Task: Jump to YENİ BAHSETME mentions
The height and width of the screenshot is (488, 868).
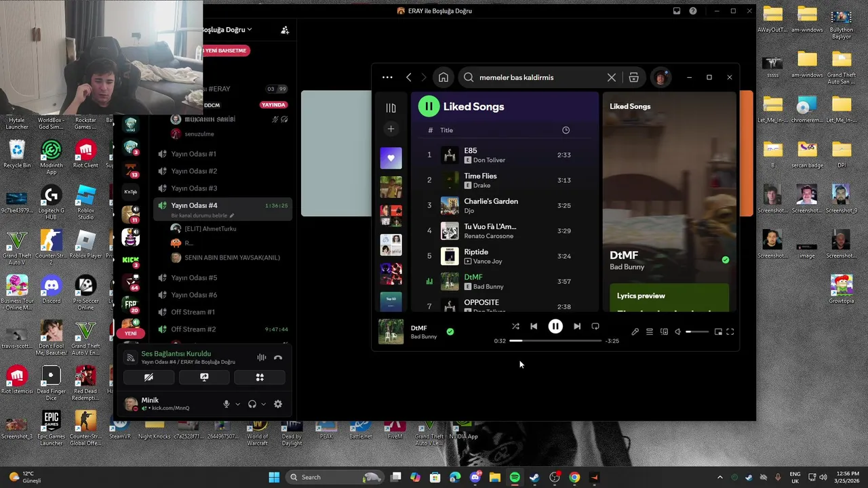Action: point(226,50)
